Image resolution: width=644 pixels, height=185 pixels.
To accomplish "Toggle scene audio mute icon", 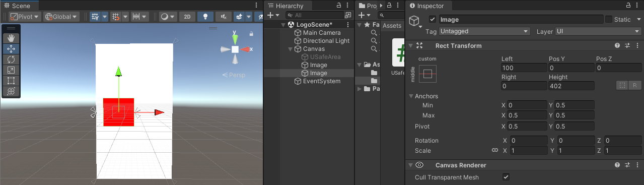I will [x=224, y=17].
